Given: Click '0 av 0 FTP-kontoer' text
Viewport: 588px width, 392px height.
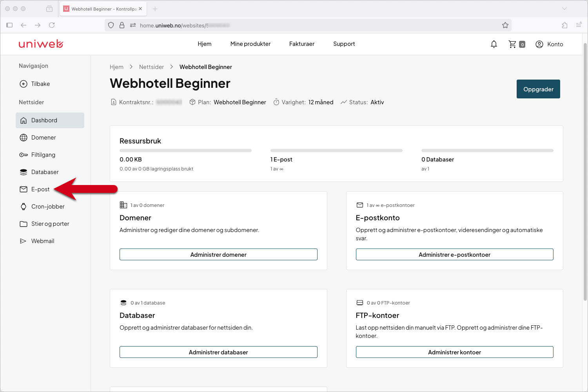Looking at the screenshot, I should (388, 303).
